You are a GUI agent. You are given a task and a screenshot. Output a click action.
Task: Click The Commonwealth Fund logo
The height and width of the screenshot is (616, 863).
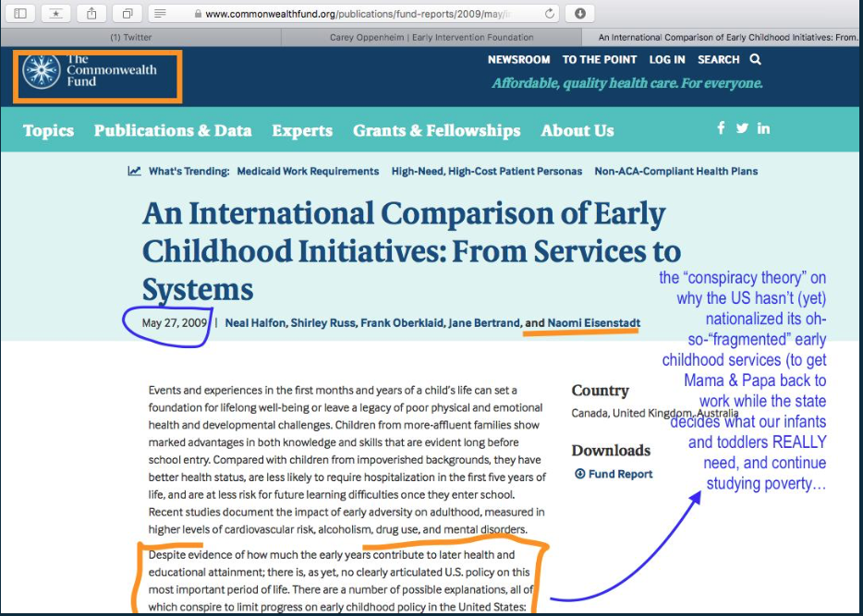pos(91,72)
